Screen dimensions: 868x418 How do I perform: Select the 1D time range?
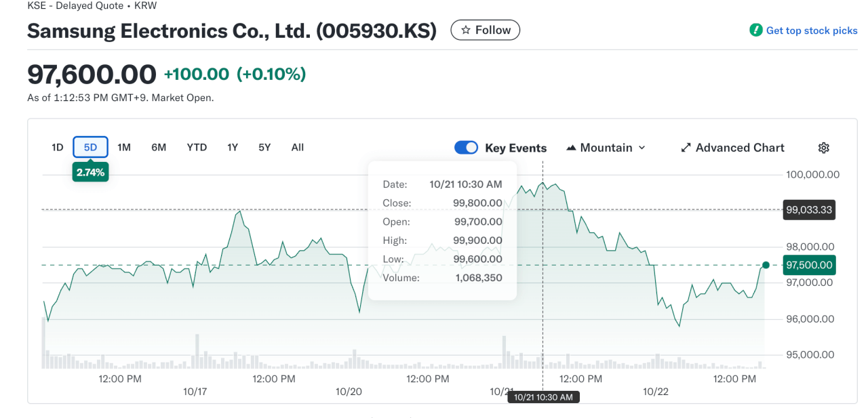point(58,147)
